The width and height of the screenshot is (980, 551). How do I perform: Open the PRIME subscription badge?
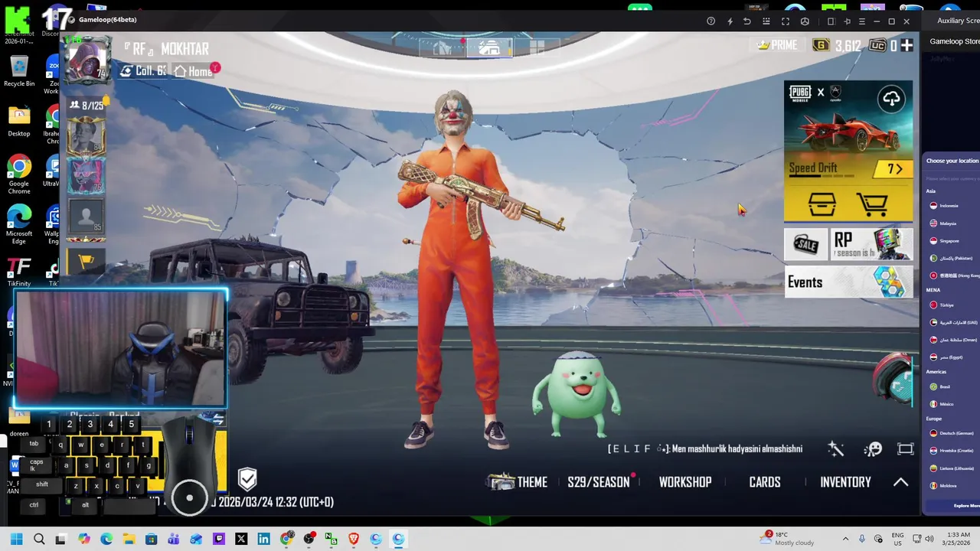tap(776, 45)
